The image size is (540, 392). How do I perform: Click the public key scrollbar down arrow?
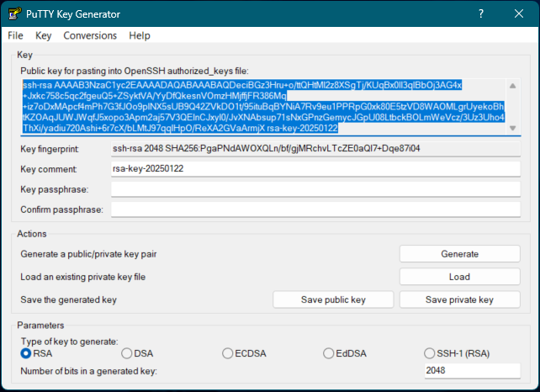513,128
